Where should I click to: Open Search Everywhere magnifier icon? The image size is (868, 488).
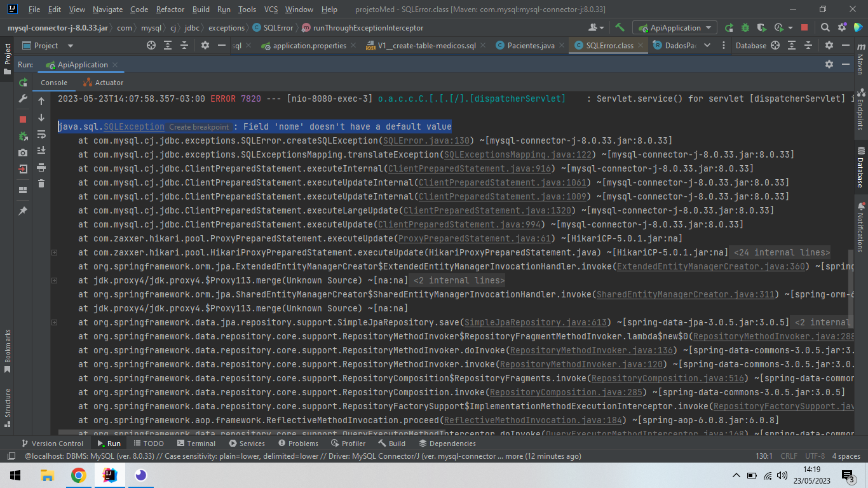click(825, 27)
